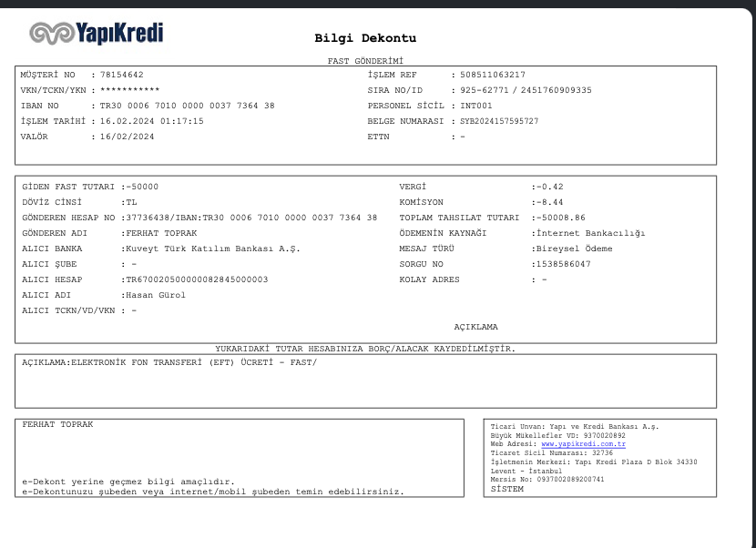The height and width of the screenshot is (548, 756).
Task: Click the Alıcı Hesap IBAN number
Action: (196, 279)
